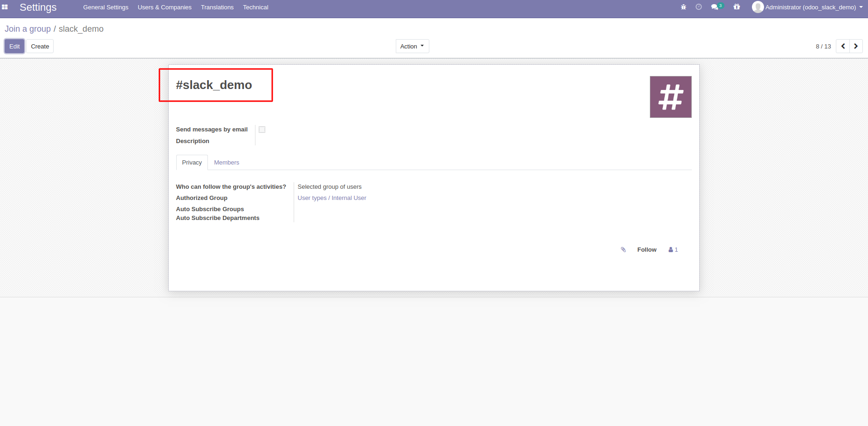The image size is (868, 426).
Task: Click the Description field label
Action: (193, 141)
